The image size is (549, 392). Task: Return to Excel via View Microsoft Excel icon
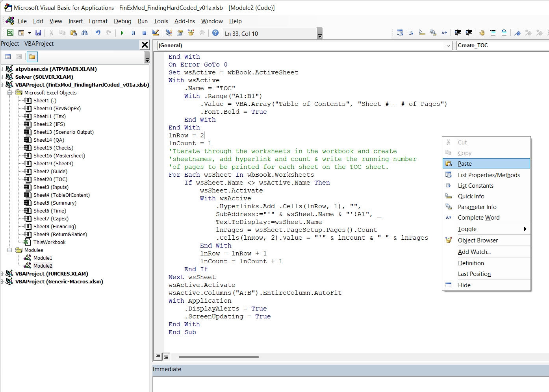pos(10,33)
